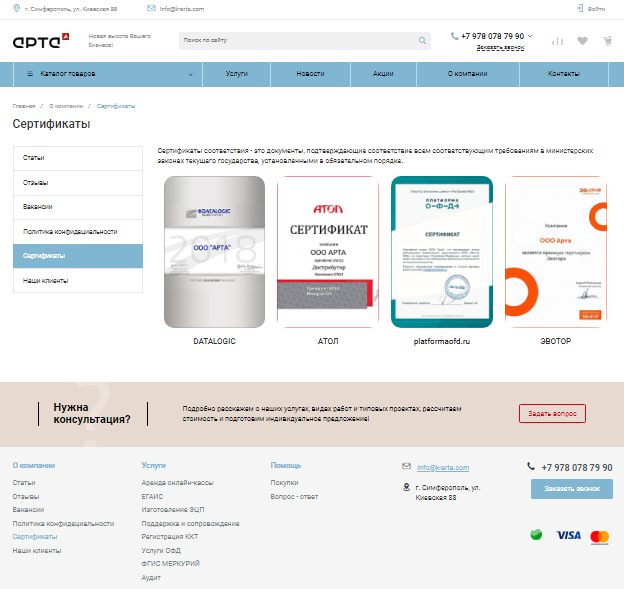Open footer Аренда онлайн-кассы link

pyautogui.click(x=177, y=483)
